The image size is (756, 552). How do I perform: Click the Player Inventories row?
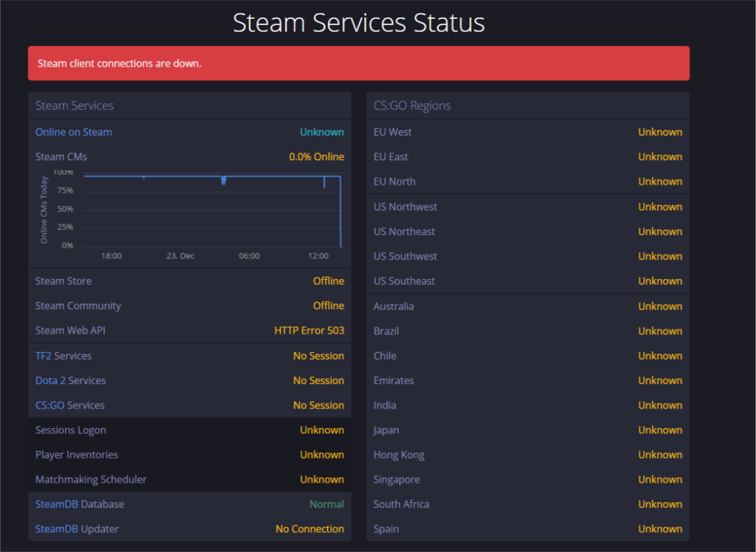[189, 455]
